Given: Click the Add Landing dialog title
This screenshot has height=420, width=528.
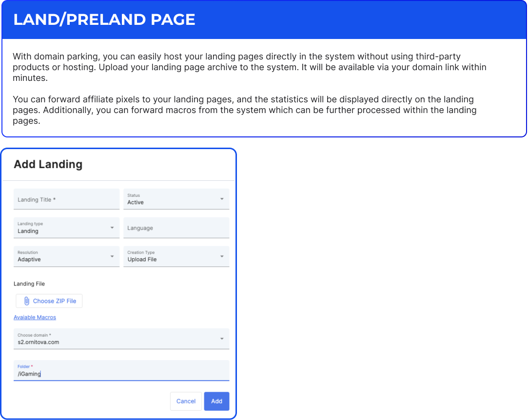Looking at the screenshot, I should 48,164.
